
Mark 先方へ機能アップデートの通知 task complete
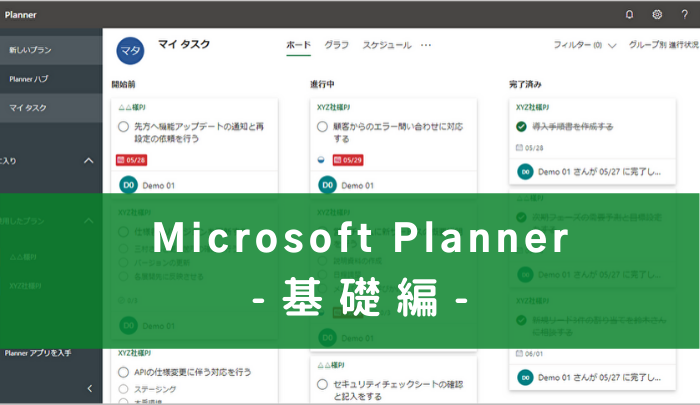pos(124,127)
